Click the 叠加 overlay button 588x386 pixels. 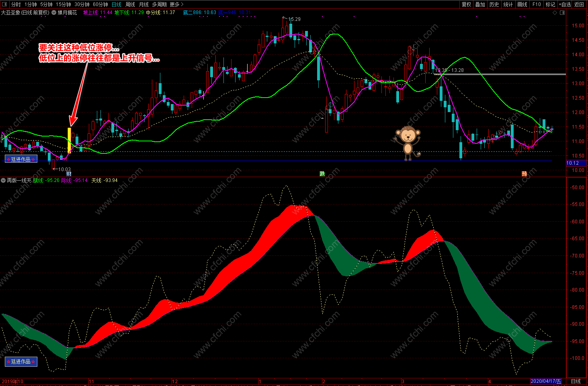click(x=480, y=4)
